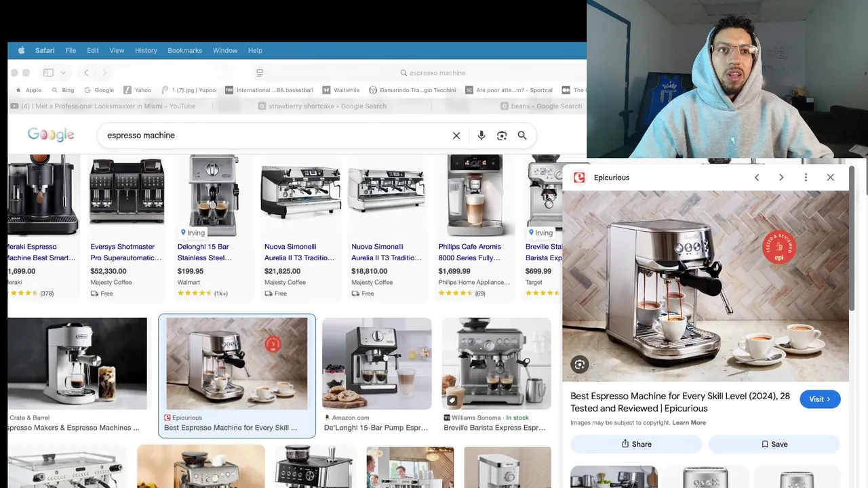Open the History menu
868x488 pixels.
coord(146,50)
